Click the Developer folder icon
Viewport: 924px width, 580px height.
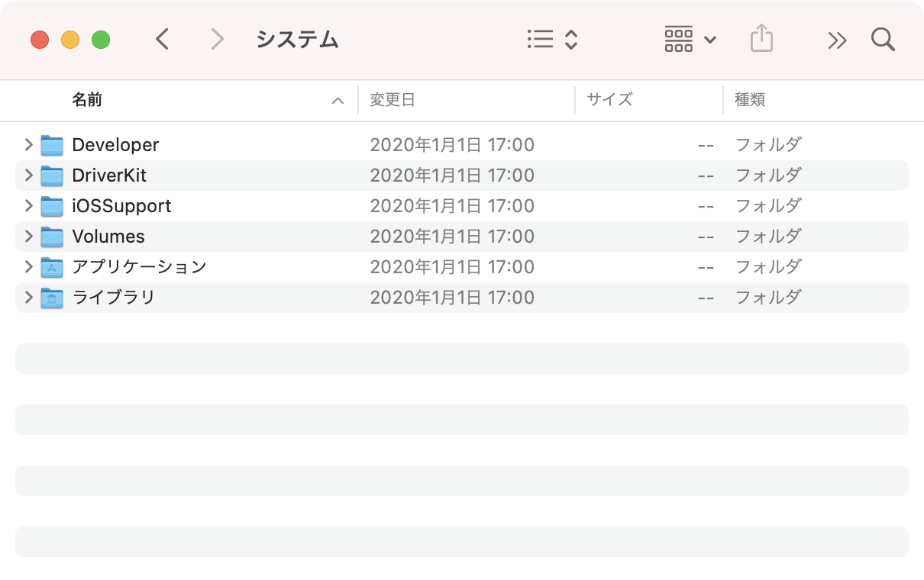[x=51, y=144]
